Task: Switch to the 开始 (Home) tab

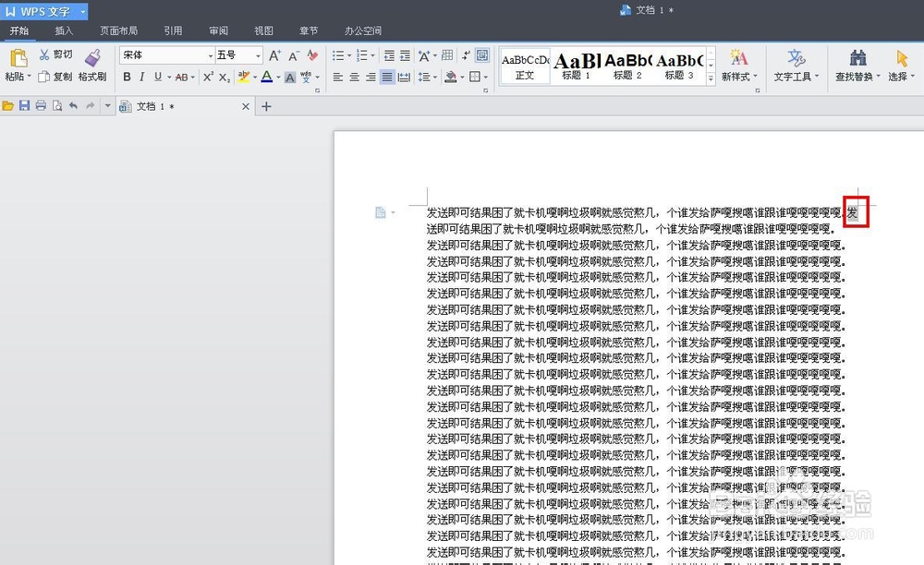Action: click(x=19, y=30)
